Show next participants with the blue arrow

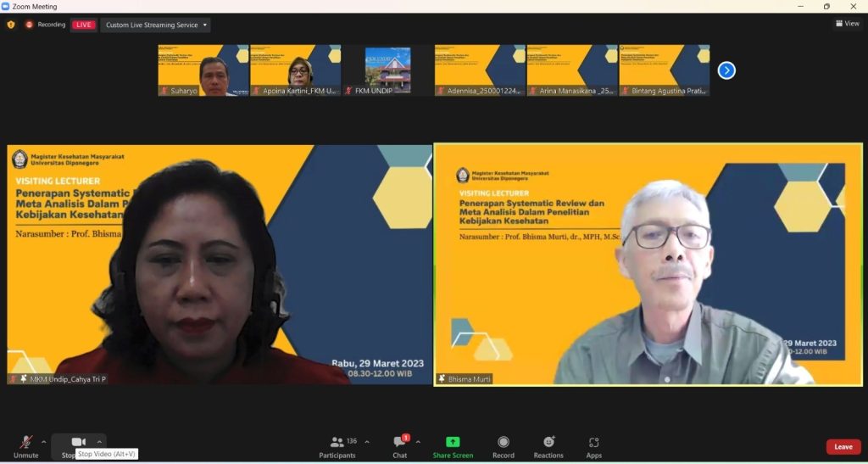coord(726,70)
